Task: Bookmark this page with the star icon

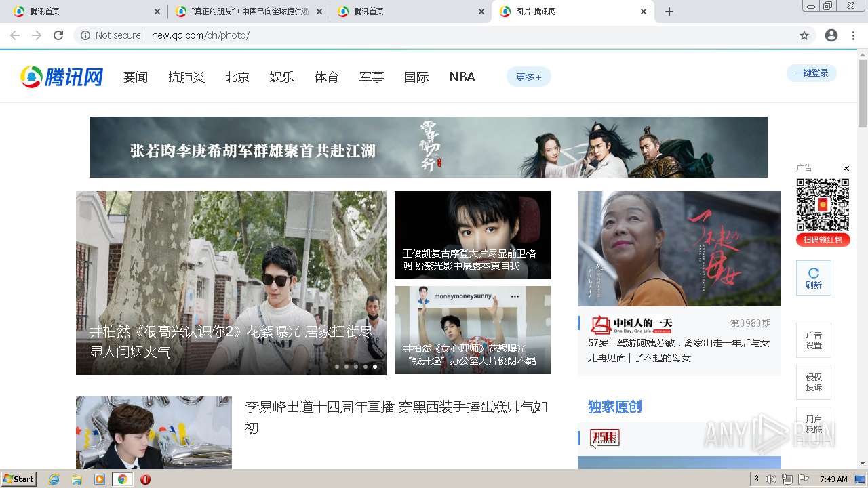Action: click(x=804, y=35)
